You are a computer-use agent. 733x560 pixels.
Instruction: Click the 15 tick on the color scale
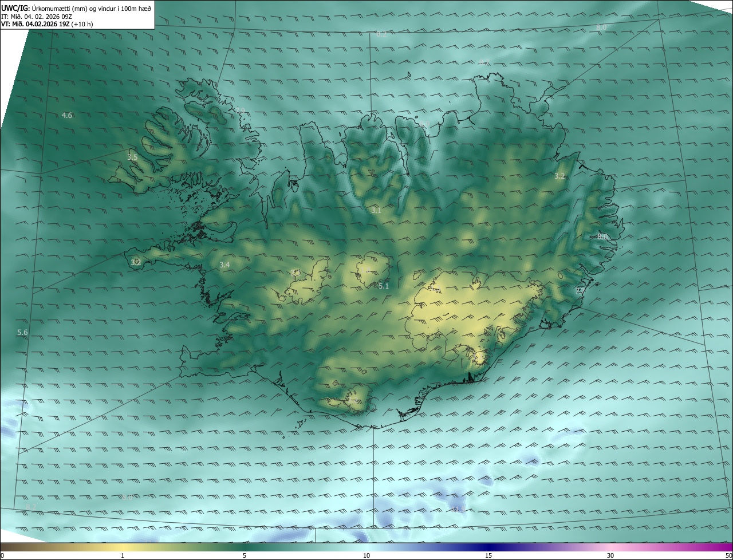point(488,555)
